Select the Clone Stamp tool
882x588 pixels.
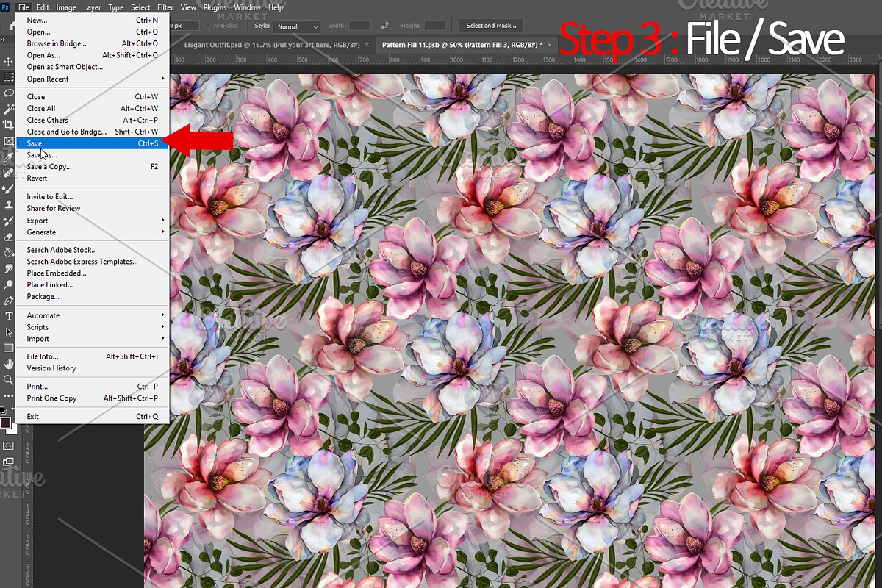click(9, 204)
